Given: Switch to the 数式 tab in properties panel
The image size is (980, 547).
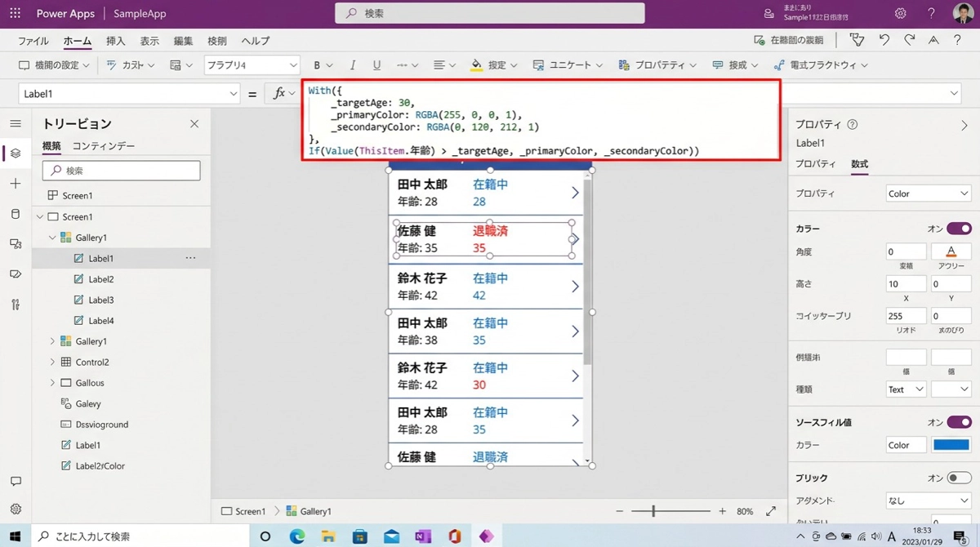Looking at the screenshot, I should 859,163.
